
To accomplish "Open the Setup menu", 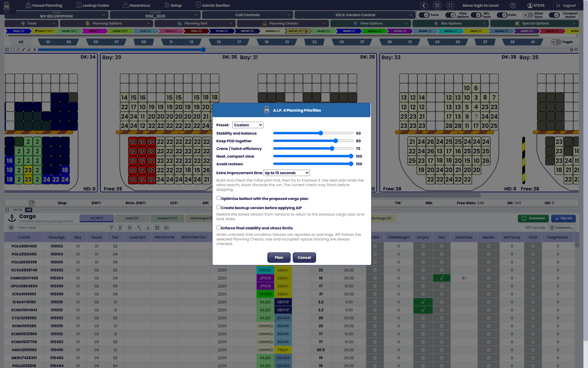I will click(173, 6).
